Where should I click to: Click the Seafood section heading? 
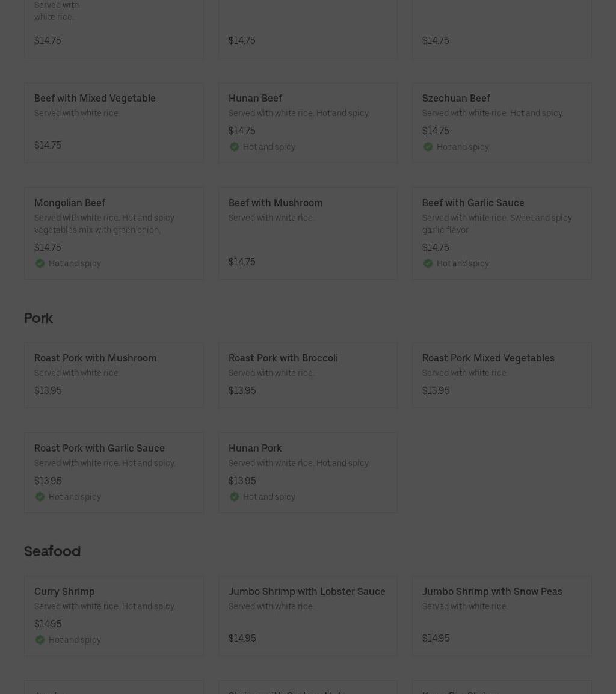(x=52, y=551)
